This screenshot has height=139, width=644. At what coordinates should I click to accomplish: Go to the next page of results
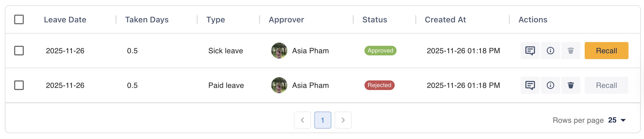(343, 120)
